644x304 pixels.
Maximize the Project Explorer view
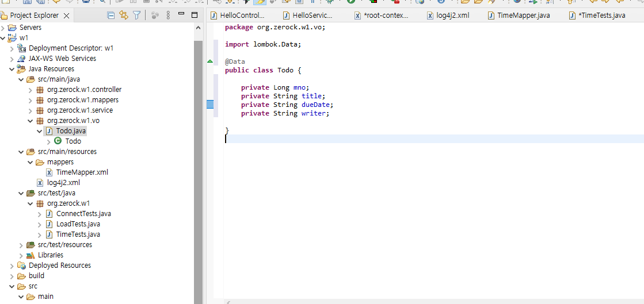click(195, 15)
